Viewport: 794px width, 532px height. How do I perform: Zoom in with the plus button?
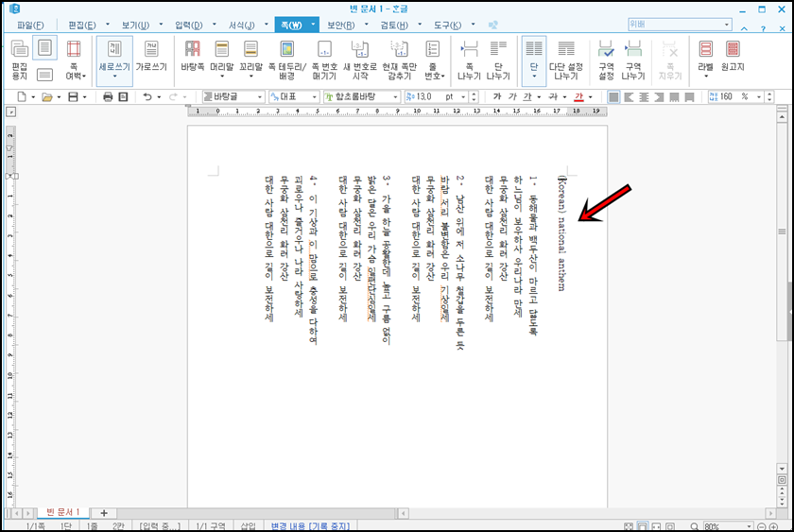(x=773, y=527)
